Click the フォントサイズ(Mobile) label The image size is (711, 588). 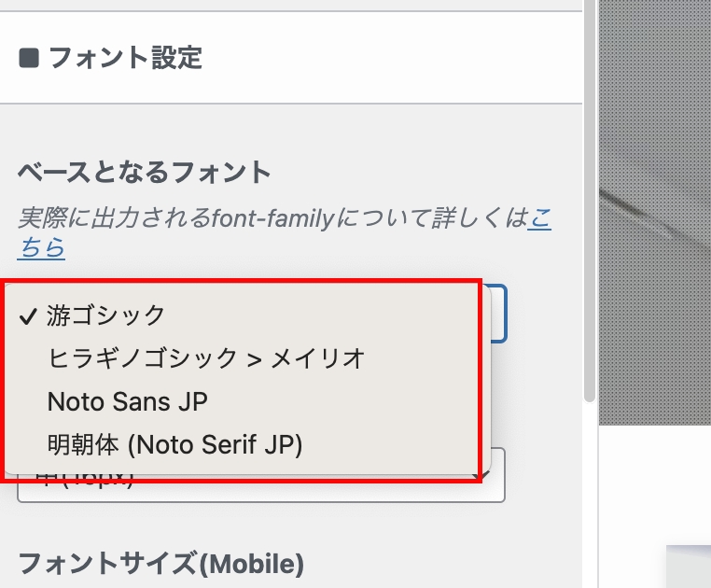pyautogui.click(x=160, y=564)
